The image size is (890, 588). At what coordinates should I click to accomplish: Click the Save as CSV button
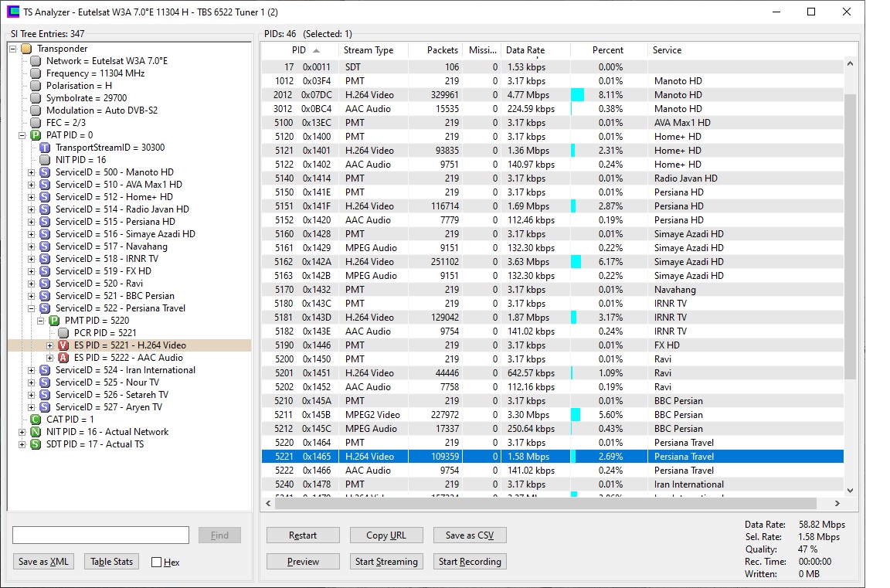[x=470, y=535]
